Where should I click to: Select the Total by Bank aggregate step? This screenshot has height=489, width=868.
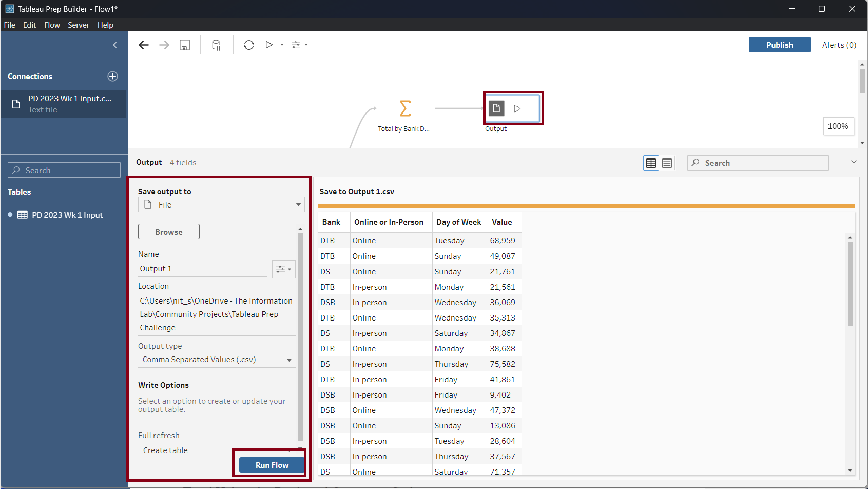click(x=405, y=108)
